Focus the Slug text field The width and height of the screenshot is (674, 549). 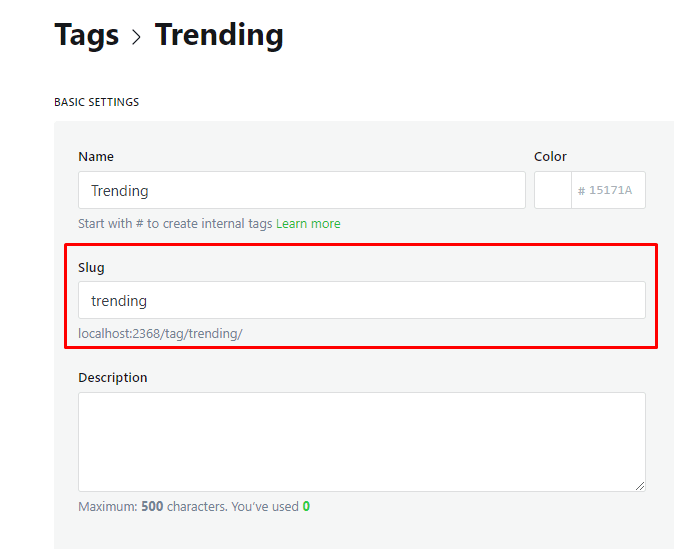click(361, 300)
